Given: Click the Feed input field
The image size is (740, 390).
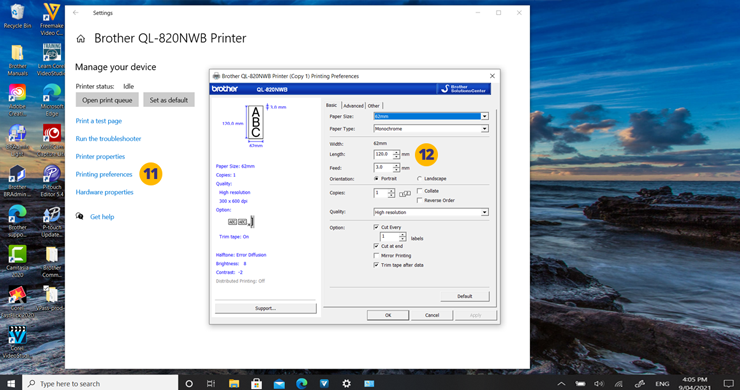Looking at the screenshot, I should pos(383,167).
